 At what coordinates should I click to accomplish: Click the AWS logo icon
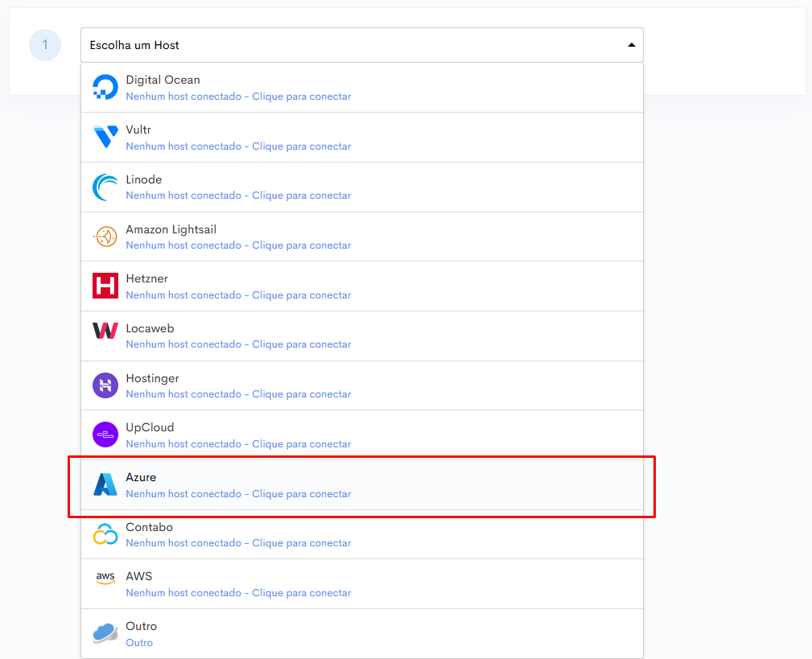click(x=105, y=579)
